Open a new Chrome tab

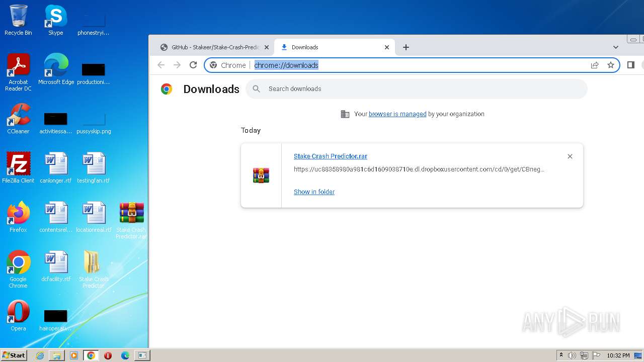406,47
